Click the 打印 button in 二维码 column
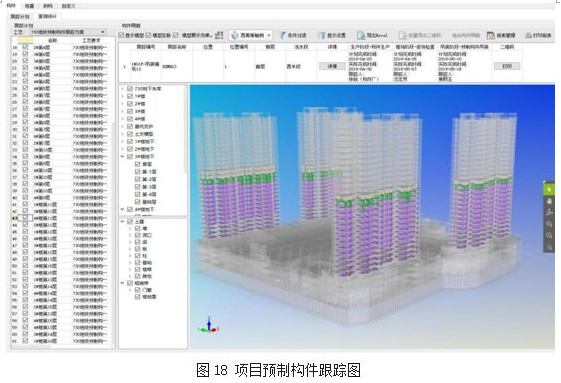 507,66
